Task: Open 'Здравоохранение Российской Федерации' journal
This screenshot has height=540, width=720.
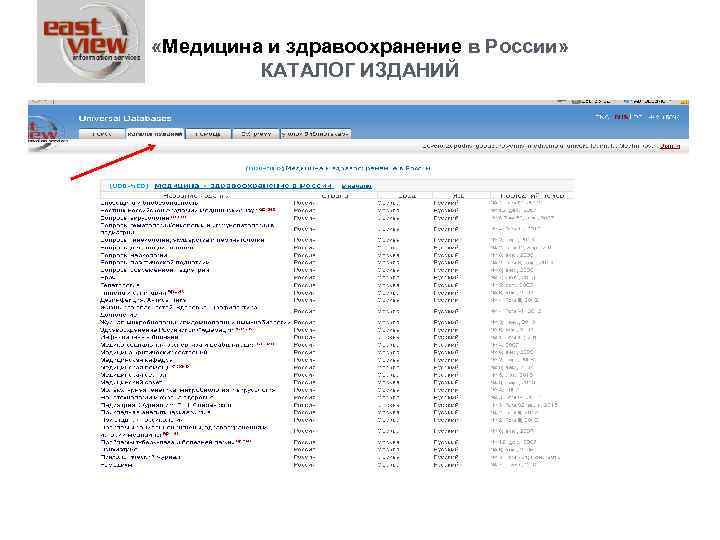Action: click(167, 330)
